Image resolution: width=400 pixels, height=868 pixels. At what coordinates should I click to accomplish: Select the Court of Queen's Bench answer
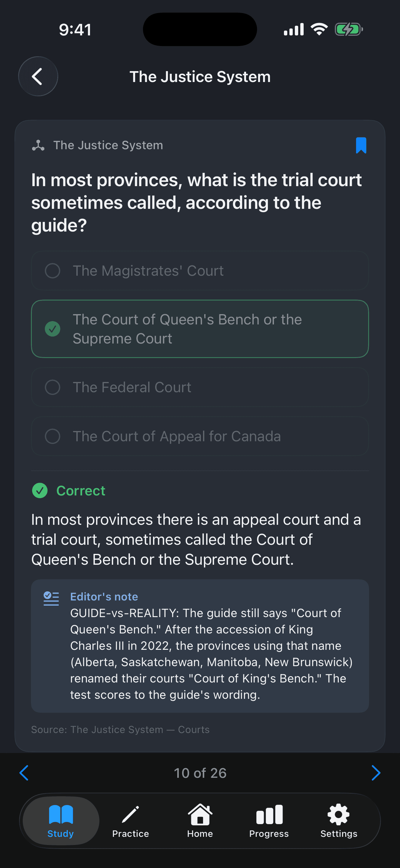(x=200, y=329)
